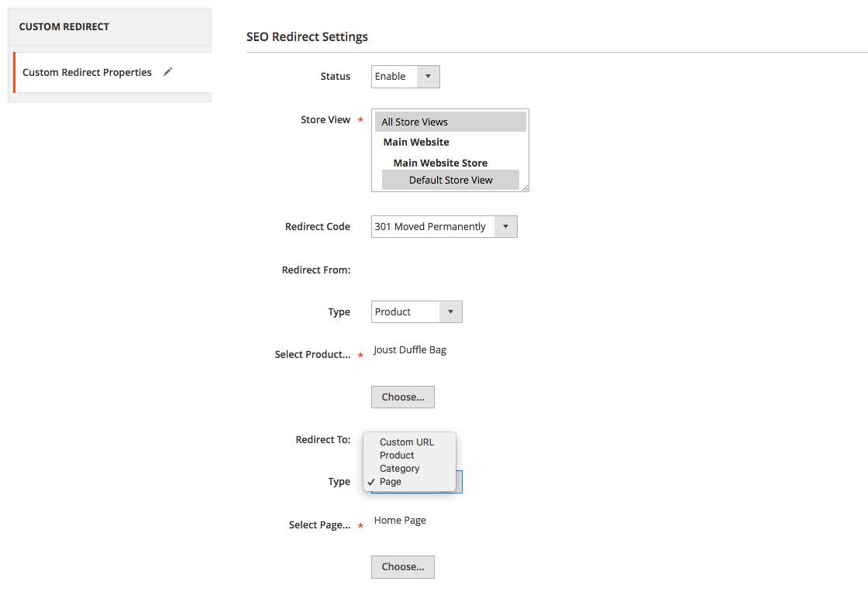
Task: Click Choose button under Joust Duffle Bag
Action: [x=402, y=397]
